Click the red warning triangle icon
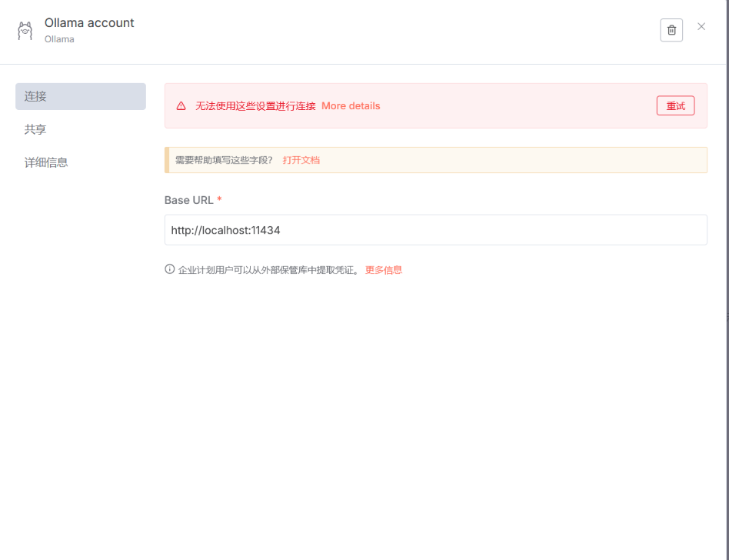 coord(181,106)
